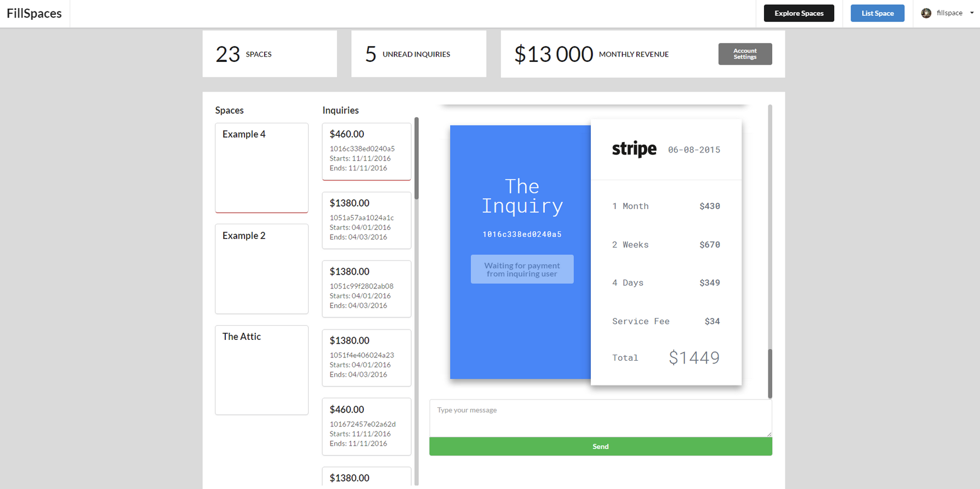Click the Explore Spaces button
The width and height of the screenshot is (980, 489).
pos(799,13)
